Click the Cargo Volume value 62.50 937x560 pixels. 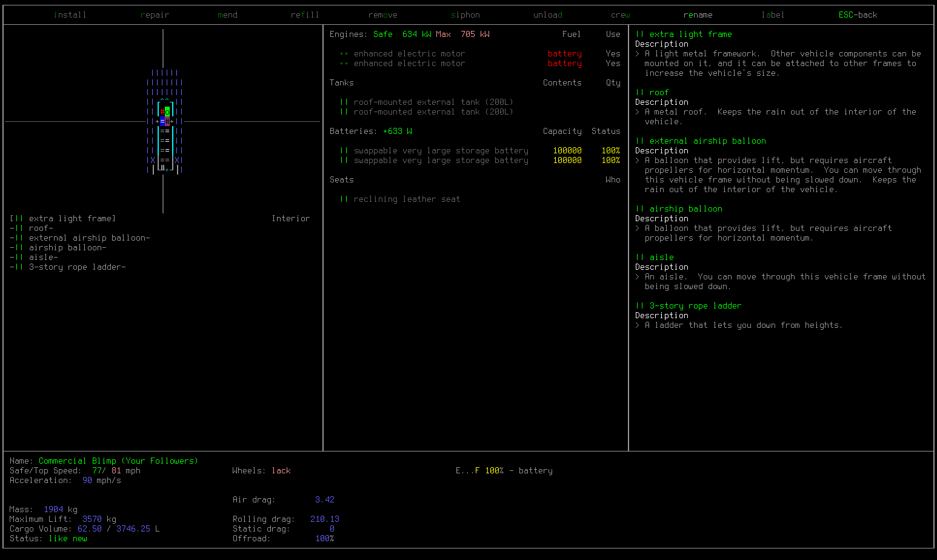(x=89, y=528)
